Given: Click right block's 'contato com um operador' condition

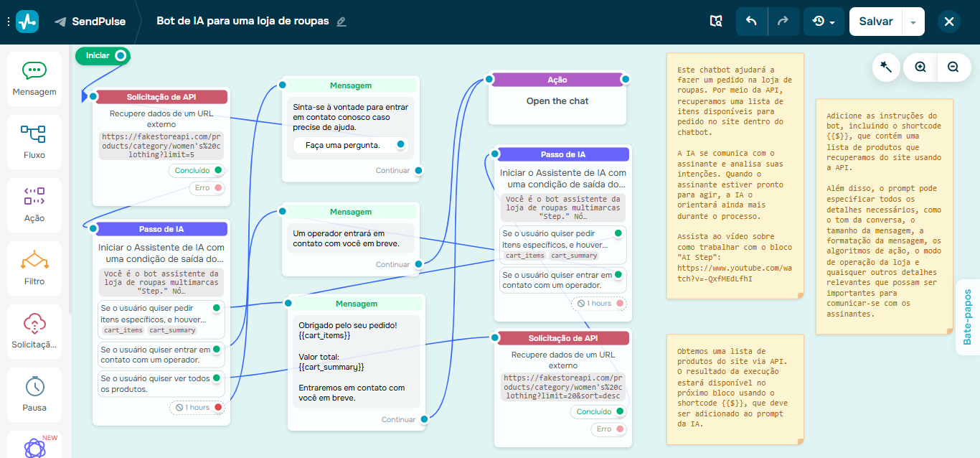Looking at the screenshot, I should point(563,280).
